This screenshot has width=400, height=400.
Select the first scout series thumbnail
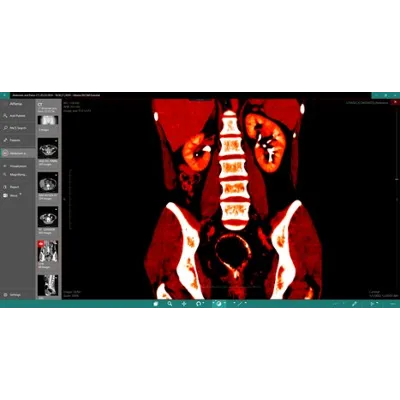(48, 120)
